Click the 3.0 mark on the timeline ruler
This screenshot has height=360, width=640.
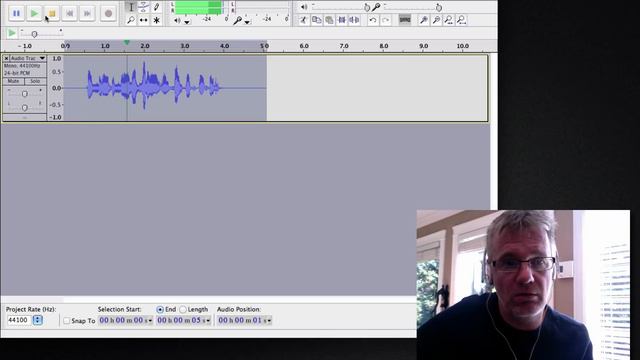[184, 46]
